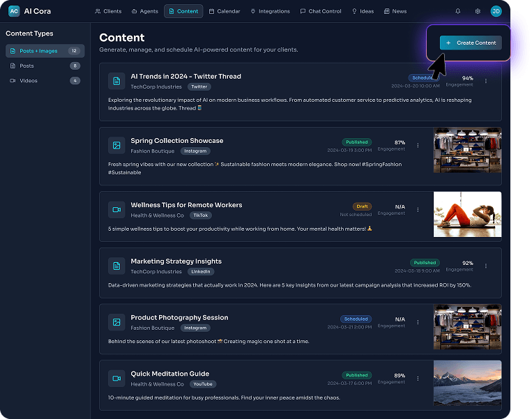
Task: Select the Content tab
Action: (x=183, y=11)
